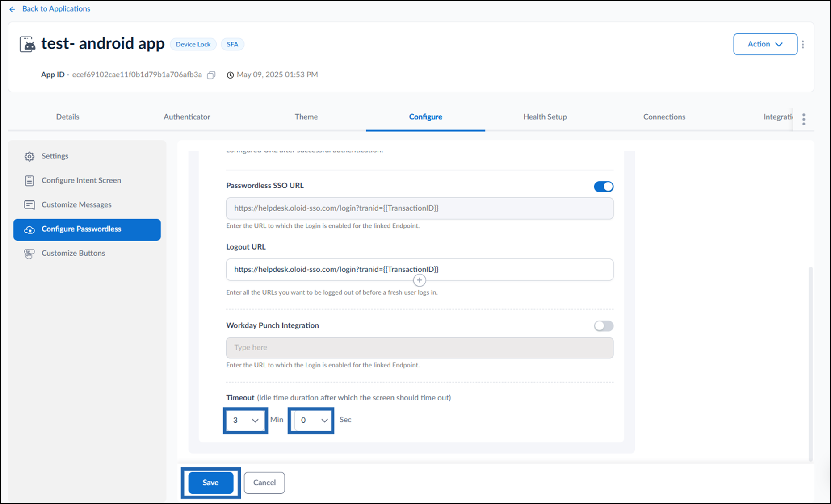Viewport: 831px width, 504px height.
Task: Click the Customize Buttons icon
Action: point(29,254)
